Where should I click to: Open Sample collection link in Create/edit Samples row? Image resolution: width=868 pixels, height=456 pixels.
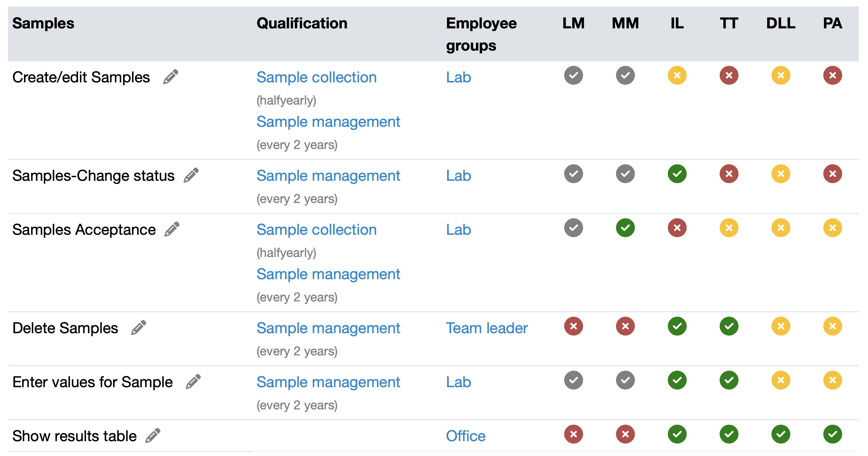coord(316,77)
